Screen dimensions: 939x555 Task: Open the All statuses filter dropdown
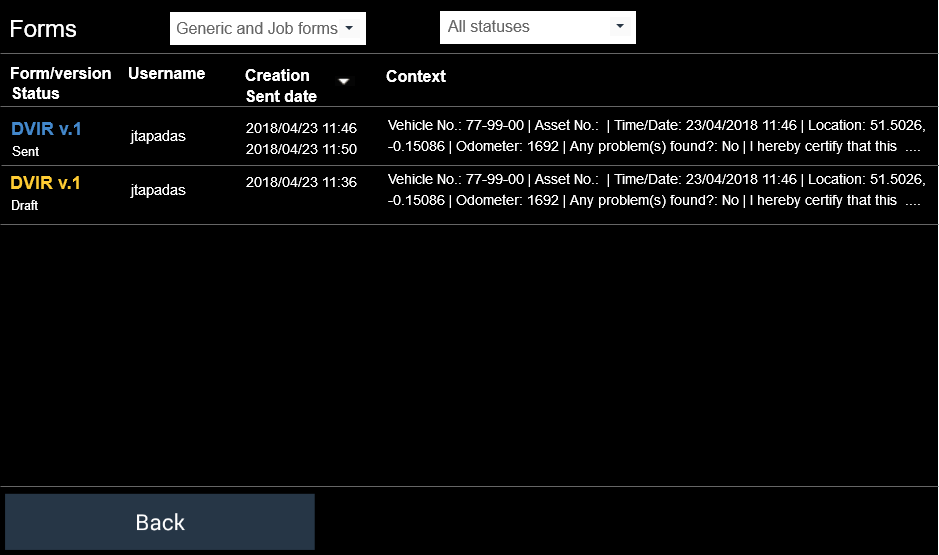tap(527, 27)
